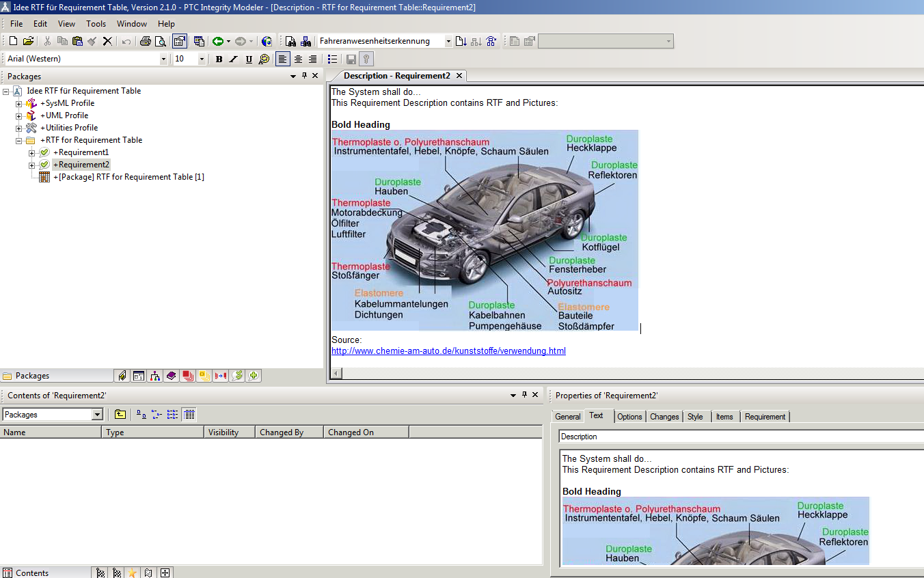924x578 pixels.
Task: Expand the SysML Profile tree node
Action: [x=19, y=104]
